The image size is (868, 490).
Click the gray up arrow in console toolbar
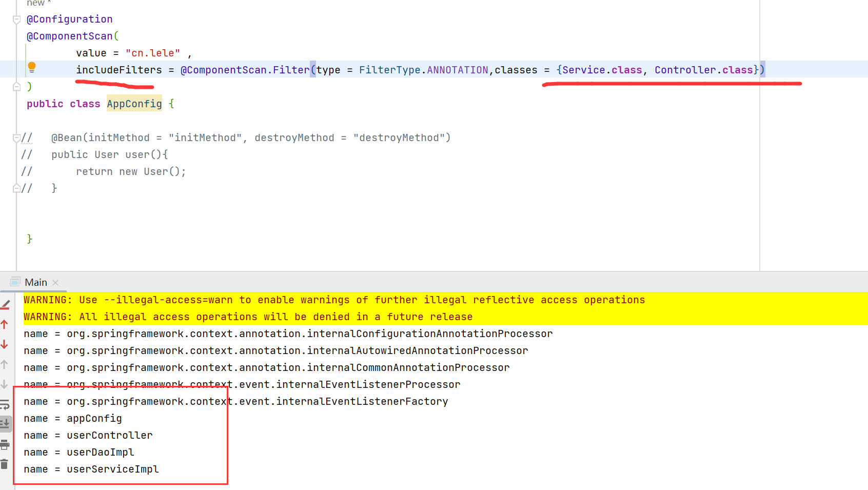pos(5,364)
